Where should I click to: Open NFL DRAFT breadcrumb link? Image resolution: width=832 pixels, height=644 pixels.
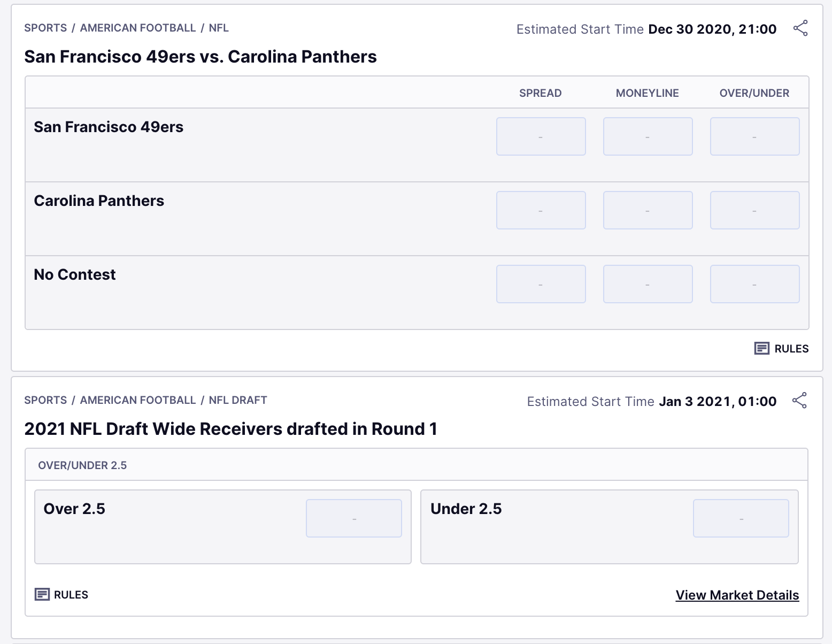click(x=238, y=400)
